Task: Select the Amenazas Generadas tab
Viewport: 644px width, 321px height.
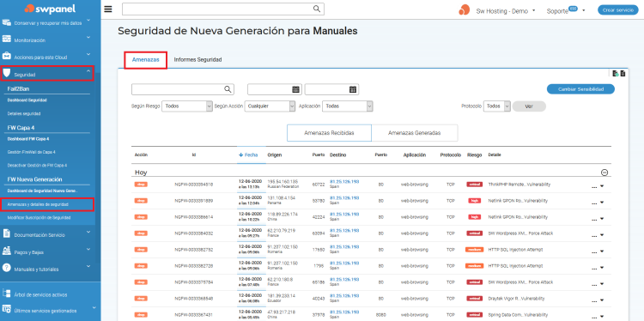Action: pos(415,133)
